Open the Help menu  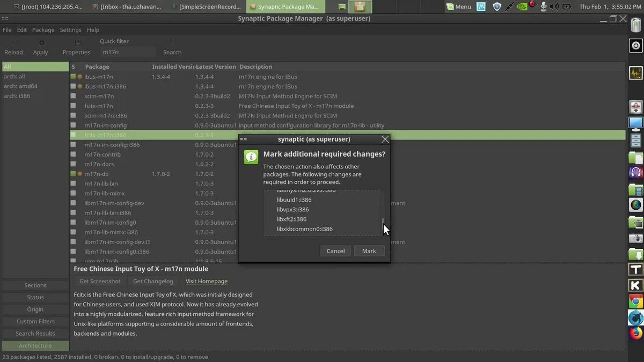[x=93, y=30]
